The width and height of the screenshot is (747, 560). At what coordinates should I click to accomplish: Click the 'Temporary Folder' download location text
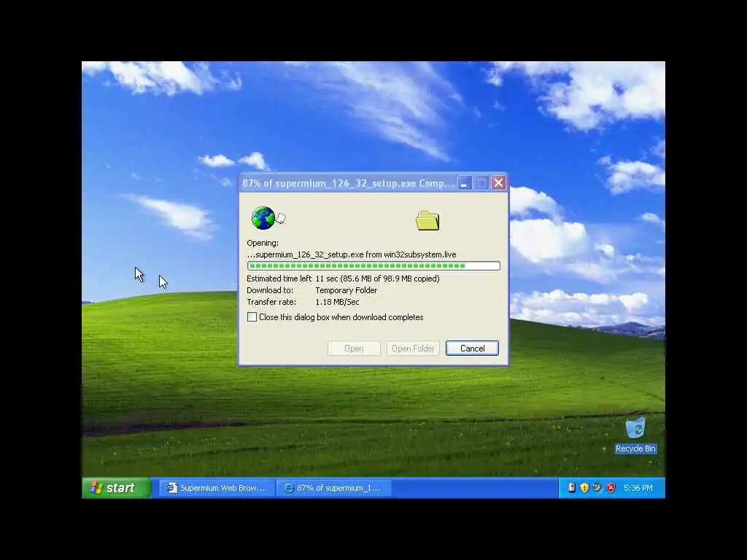pos(347,290)
